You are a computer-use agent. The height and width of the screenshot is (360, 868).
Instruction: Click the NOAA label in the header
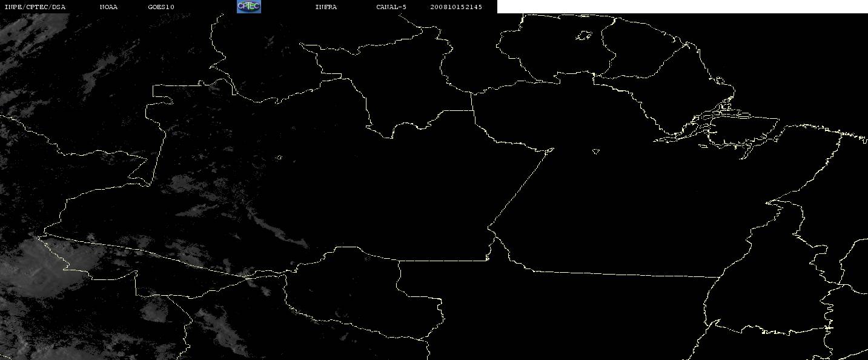[x=108, y=7]
